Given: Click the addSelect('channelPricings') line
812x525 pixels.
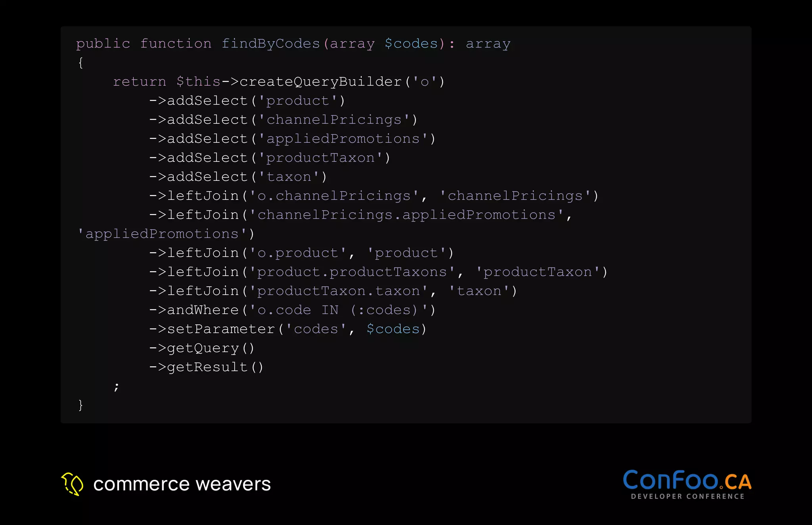Looking at the screenshot, I should 283,120.
